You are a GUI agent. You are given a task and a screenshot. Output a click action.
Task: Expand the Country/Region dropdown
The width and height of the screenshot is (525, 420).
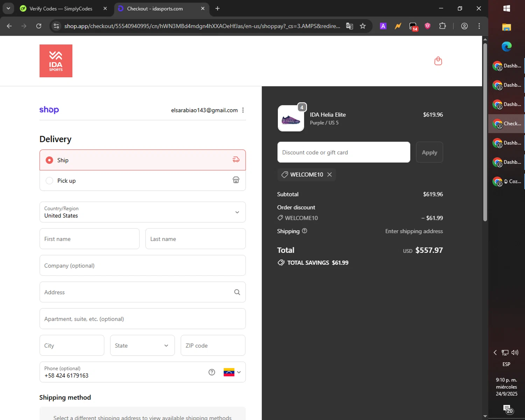click(x=142, y=212)
